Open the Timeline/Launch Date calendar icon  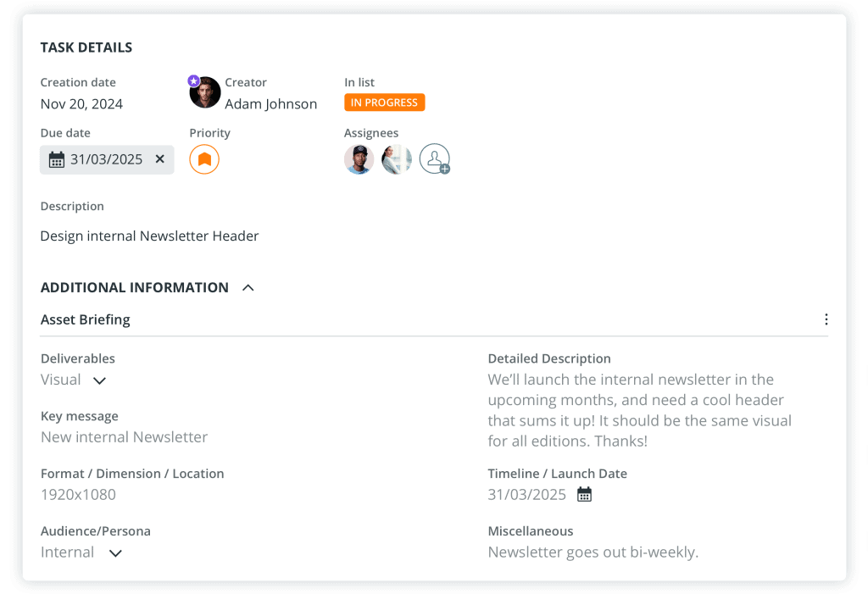click(x=584, y=492)
